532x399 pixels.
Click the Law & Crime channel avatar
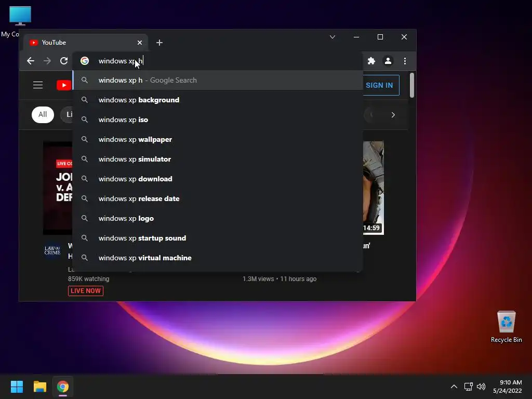52,250
